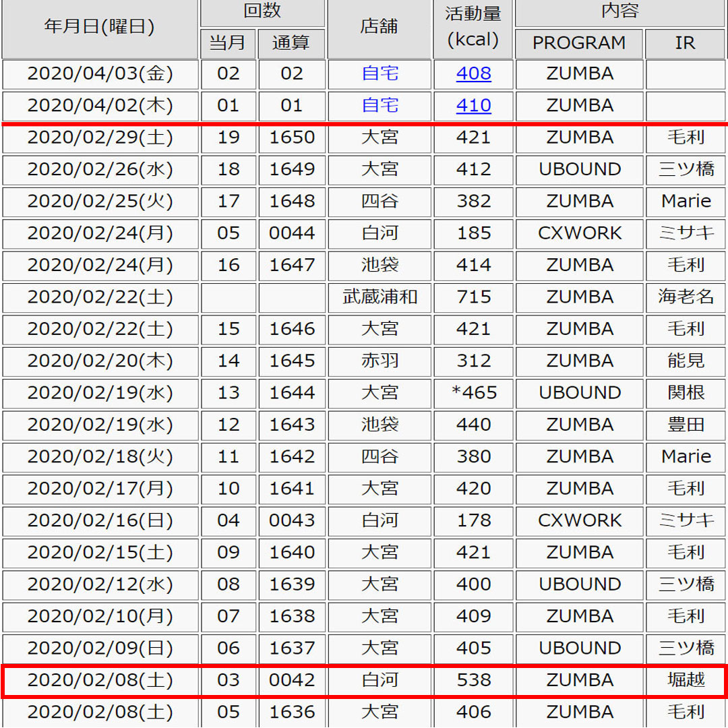Select the 当月 sub-header
This screenshot has height=728, width=728.
[228, 43]
